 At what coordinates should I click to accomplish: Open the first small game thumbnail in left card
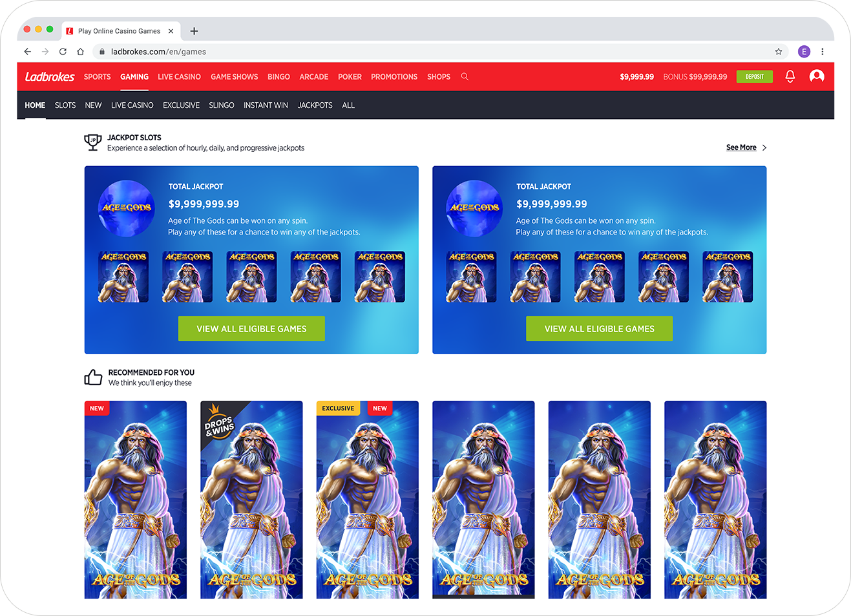click(x=123, y=277)
